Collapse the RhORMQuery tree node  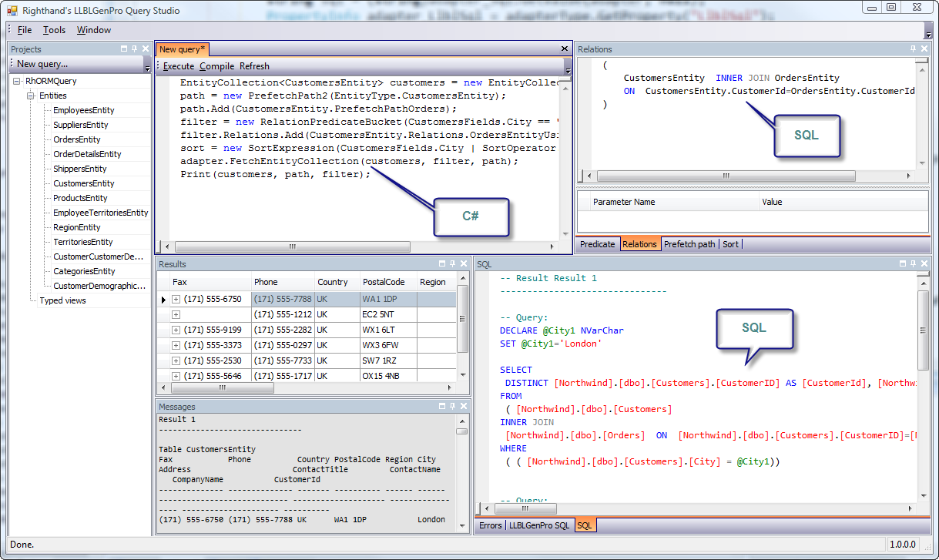[16, 81]
